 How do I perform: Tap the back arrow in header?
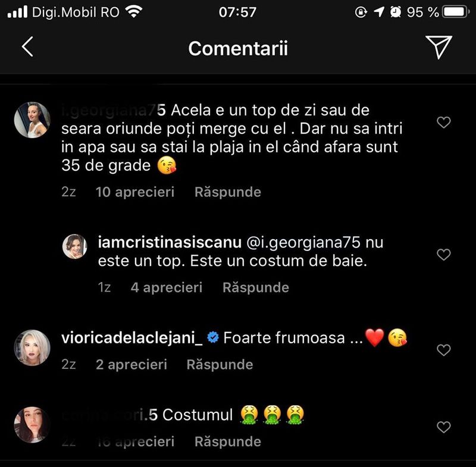pos(27,46)
